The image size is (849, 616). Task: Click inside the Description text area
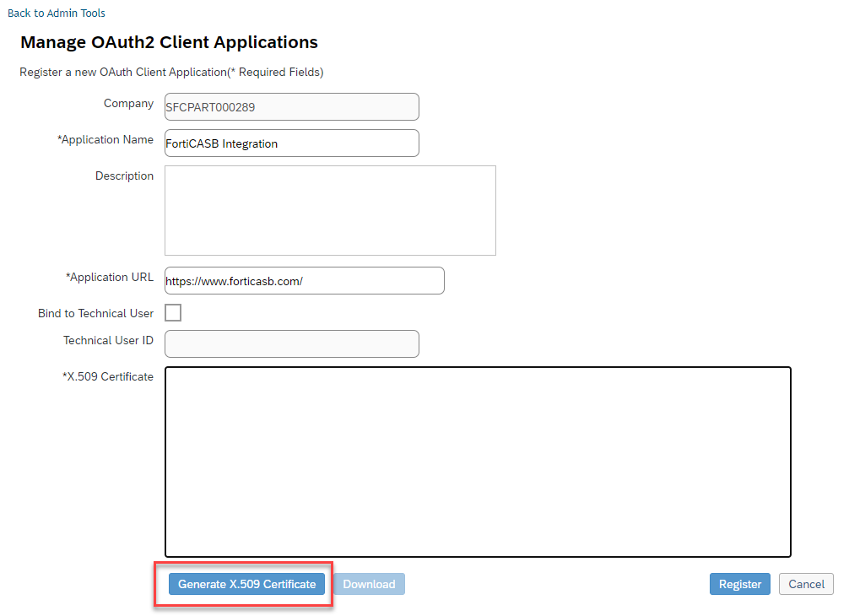point(330,211)
